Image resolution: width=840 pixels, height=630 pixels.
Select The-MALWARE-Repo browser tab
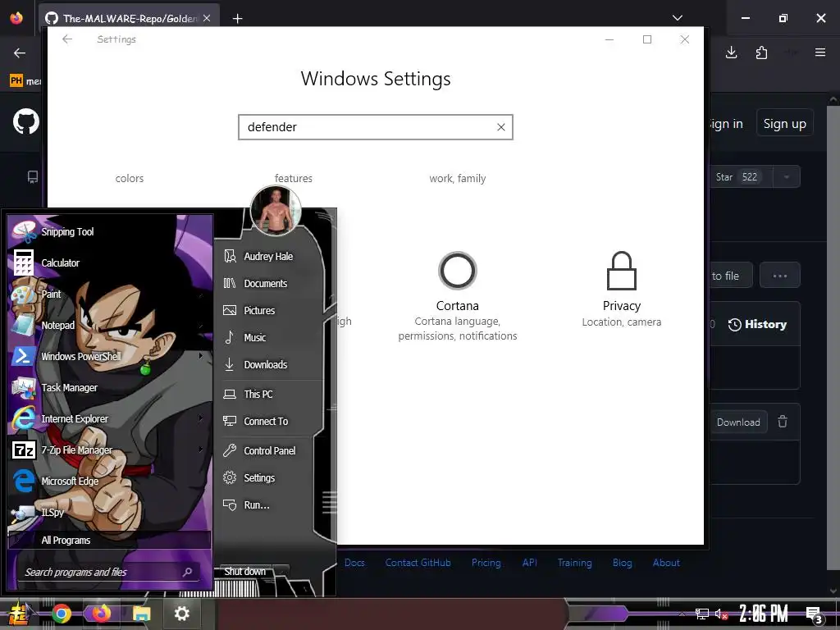[130, 18]
